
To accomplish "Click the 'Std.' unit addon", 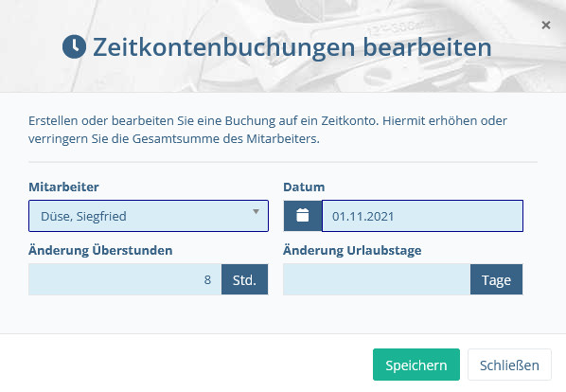I will [245, 279].
